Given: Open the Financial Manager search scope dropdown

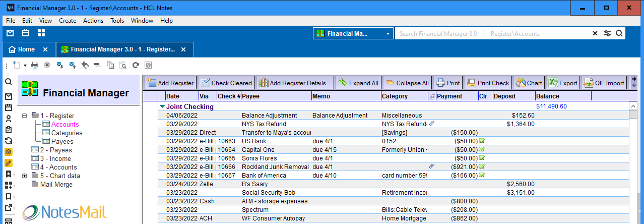Looking at the screenshot, I should click(x=388, y=34).
